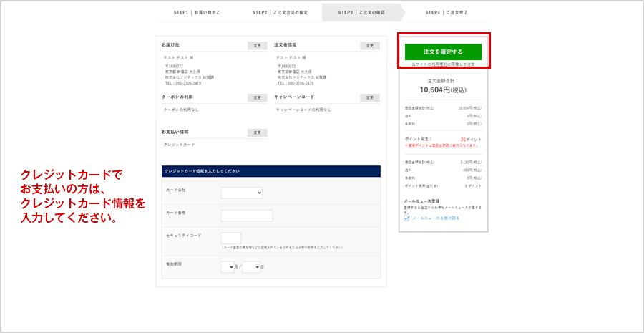Open the カード会社 dropdown
The height and width of the screenshot is (333, 644).
(x=242, y=193)
